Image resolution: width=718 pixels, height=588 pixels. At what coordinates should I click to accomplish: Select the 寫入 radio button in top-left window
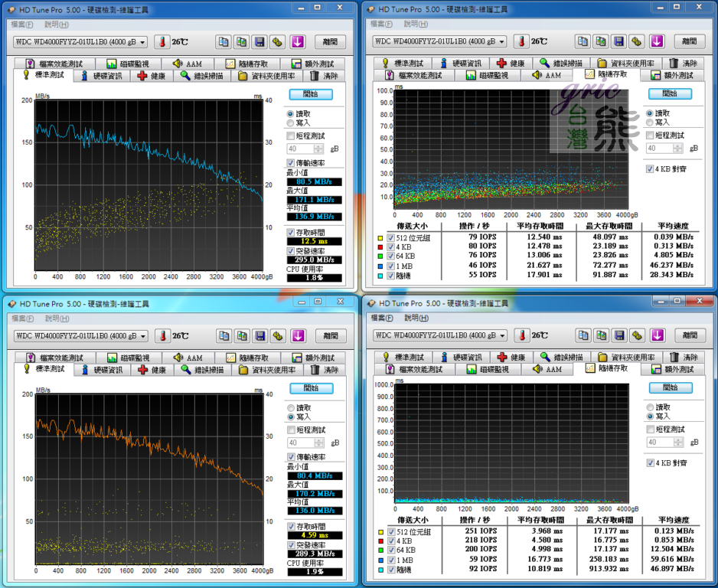pos(290,122)
